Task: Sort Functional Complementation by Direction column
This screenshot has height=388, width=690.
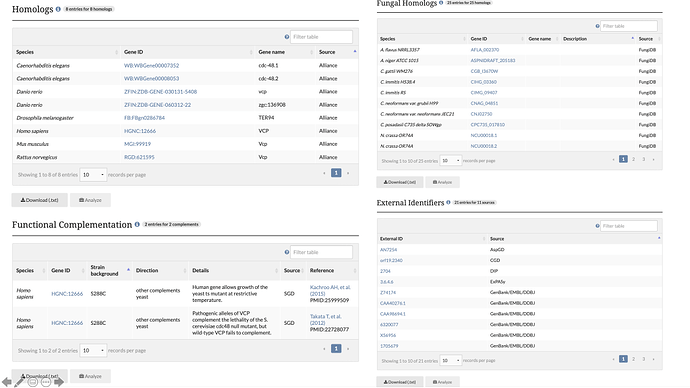Action: click(160, 271)
